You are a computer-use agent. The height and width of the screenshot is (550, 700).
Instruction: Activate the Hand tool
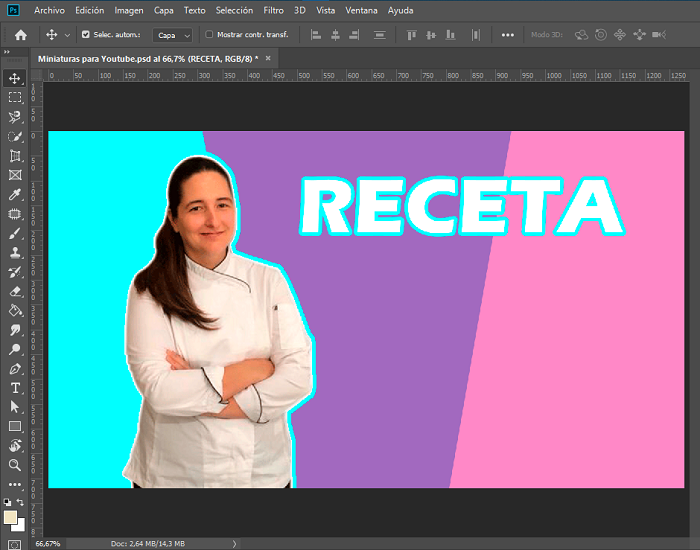[x=15, y=446]
